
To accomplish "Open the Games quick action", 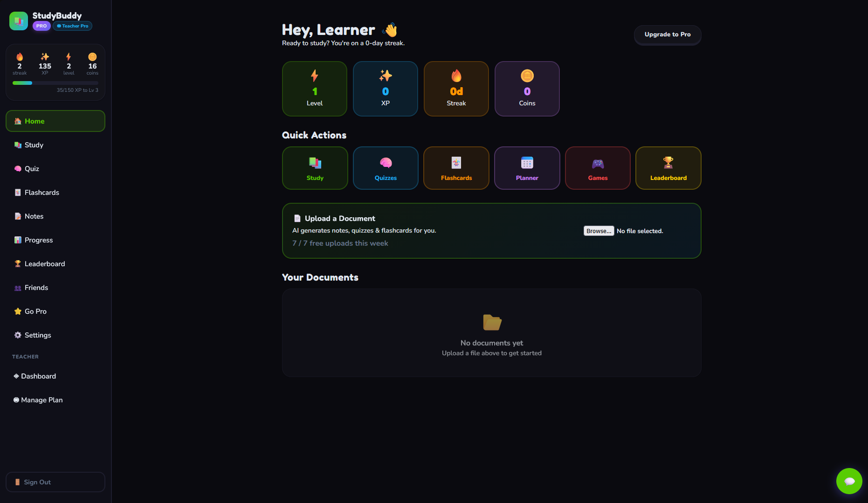I will pos(598,168).
